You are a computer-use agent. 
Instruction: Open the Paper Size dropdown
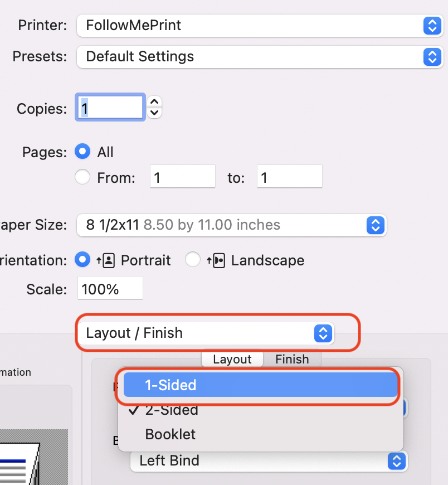point(231,225)
